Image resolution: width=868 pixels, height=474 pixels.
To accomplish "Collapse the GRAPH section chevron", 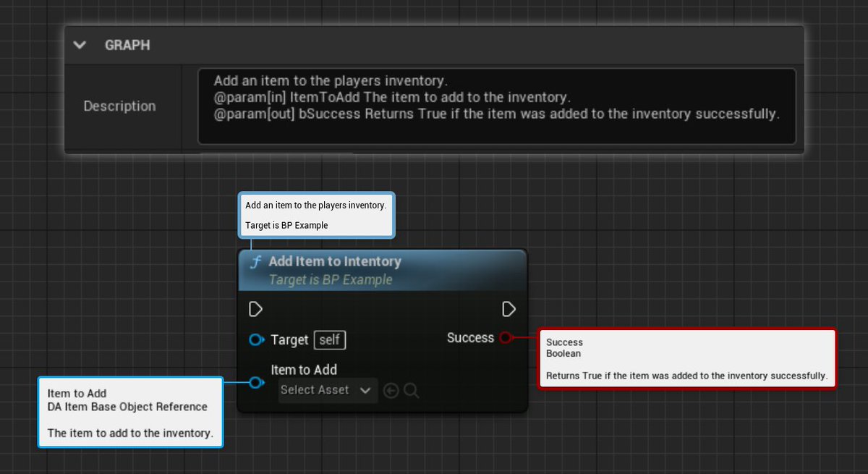I will click(x=80, y=45).
